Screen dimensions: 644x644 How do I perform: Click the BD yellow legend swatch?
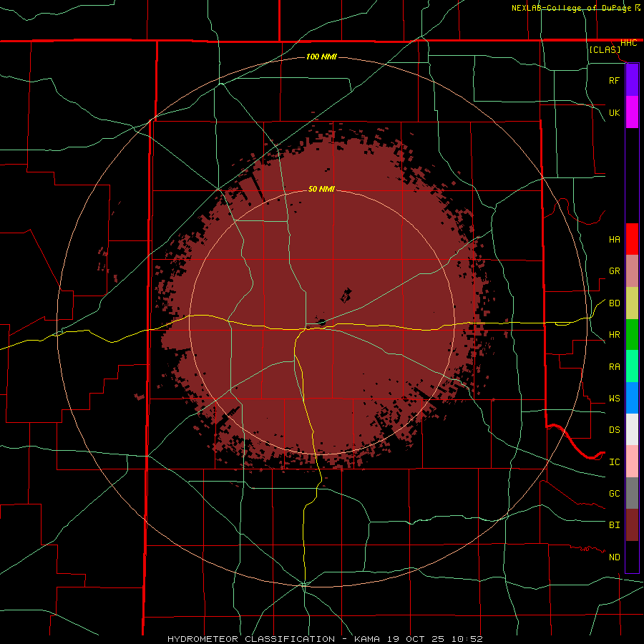coord(632,303)
